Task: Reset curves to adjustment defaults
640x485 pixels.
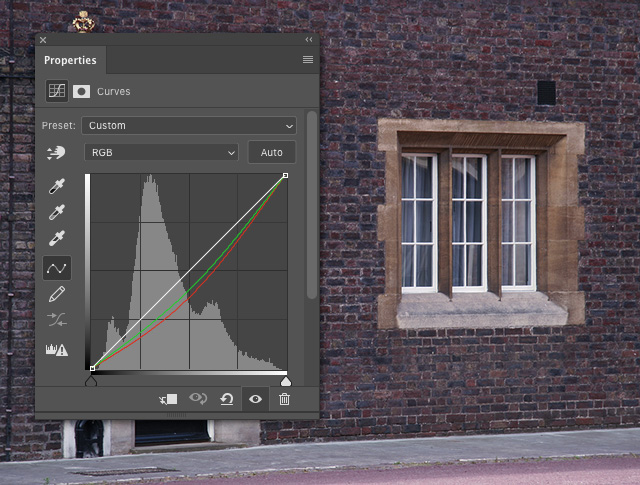Action: (x=227, y=399)
